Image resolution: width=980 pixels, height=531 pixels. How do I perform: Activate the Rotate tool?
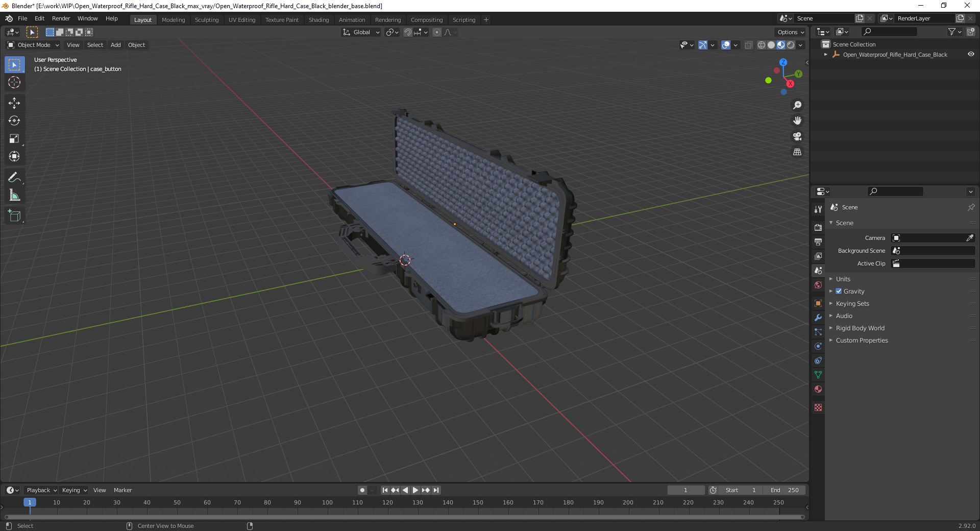(x=14, y=121)
